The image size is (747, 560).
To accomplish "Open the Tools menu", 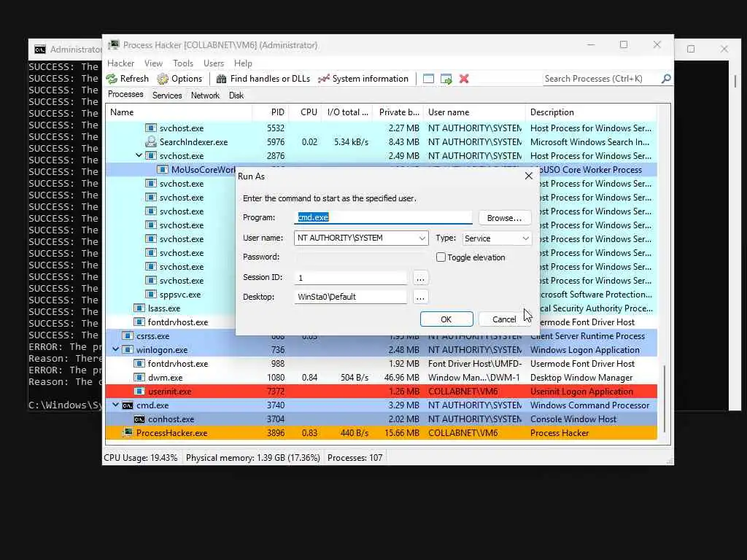I will point(183,63).
